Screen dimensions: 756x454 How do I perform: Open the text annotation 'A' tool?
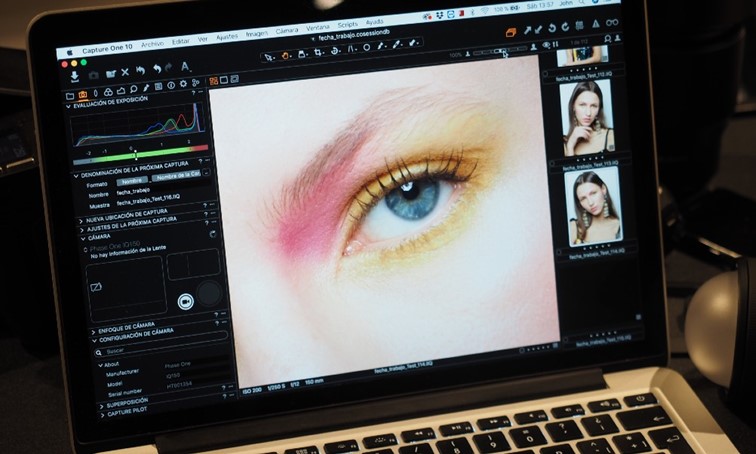click(185, 67)
